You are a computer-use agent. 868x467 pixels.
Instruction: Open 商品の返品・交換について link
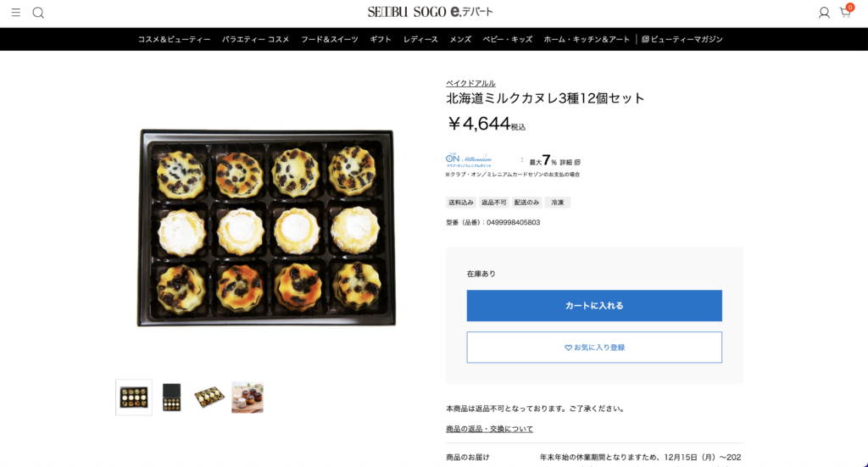point(489,429)
